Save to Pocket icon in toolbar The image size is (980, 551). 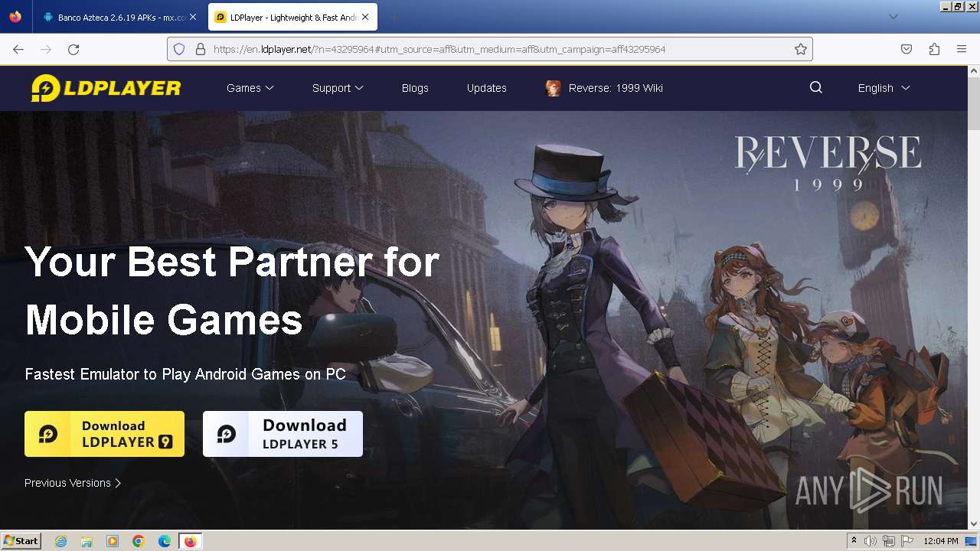pos(906,49)
